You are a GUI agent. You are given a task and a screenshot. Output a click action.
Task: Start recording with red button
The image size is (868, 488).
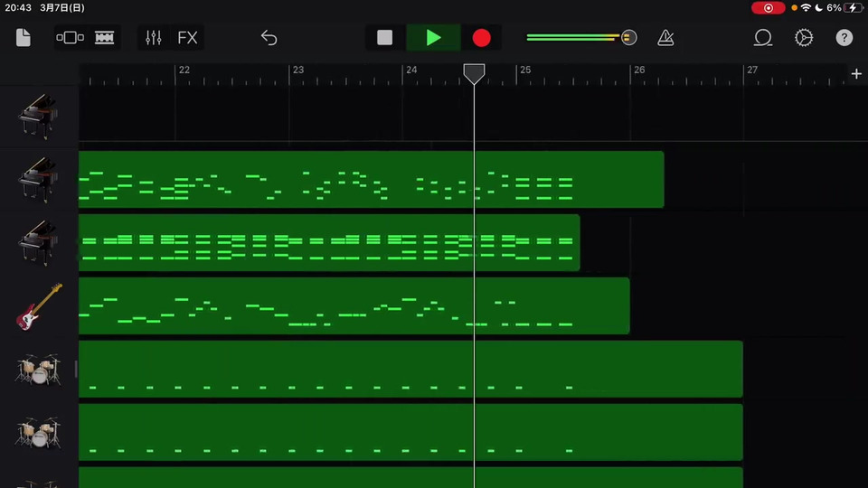coord(482,38)
